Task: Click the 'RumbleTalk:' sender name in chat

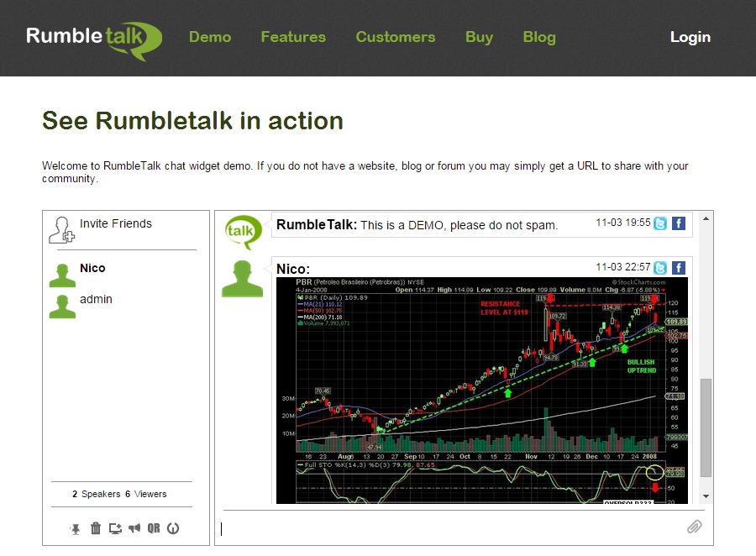Action: tap(317, 225)
